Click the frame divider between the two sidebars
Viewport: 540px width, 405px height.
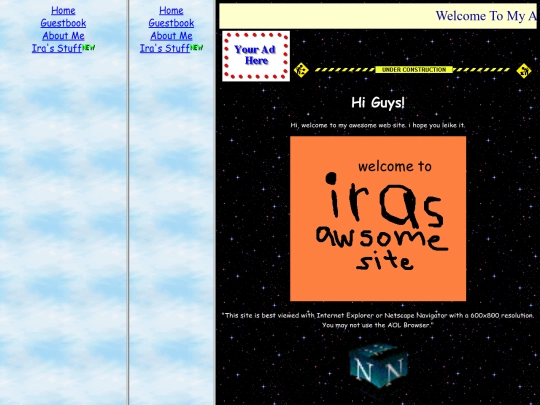[x=128, y=202]
